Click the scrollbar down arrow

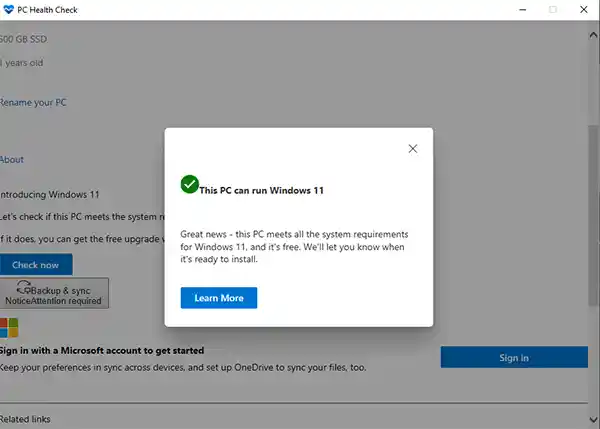593,420
